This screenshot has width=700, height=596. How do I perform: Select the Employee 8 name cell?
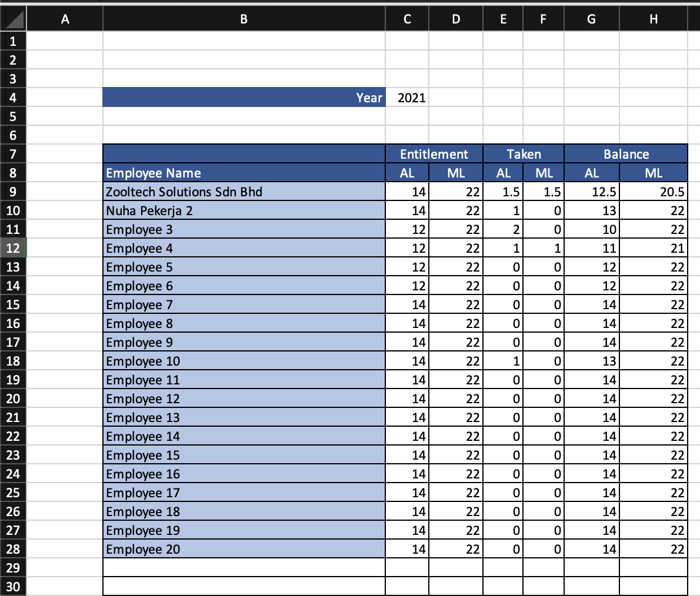tap(244, 323)
